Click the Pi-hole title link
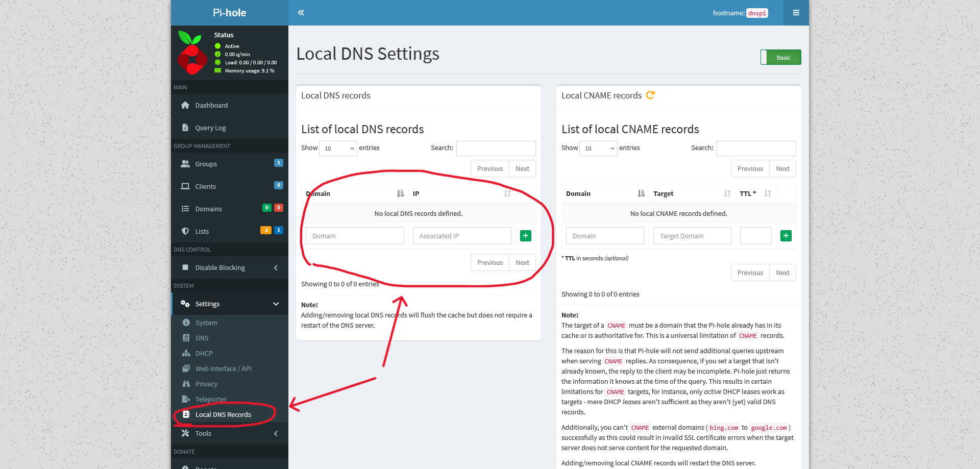The height and width of the screenshot is (469, 980). click(229, 13)
